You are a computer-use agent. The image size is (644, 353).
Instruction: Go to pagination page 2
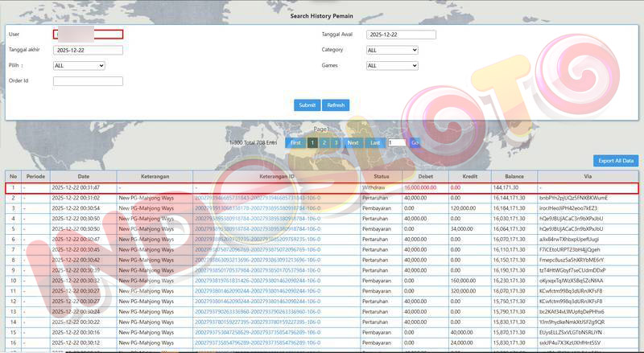click(x=324, y=142)
